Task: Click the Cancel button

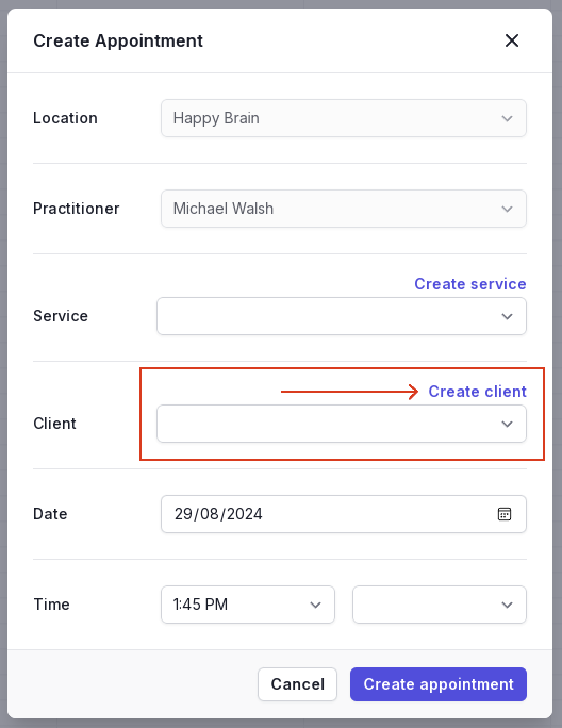Action: point(297,684)
